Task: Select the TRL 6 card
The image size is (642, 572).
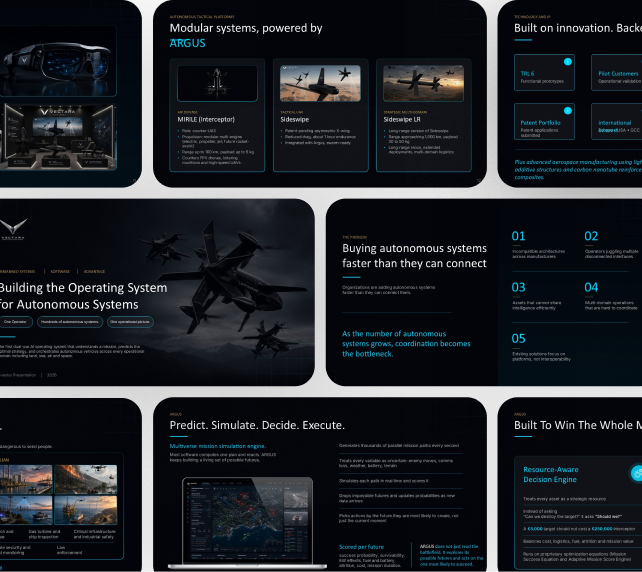Action: point(544,72)
